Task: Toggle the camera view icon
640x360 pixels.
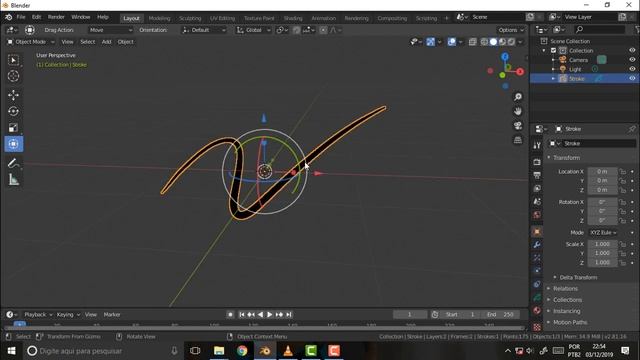Action: point(518,125)
